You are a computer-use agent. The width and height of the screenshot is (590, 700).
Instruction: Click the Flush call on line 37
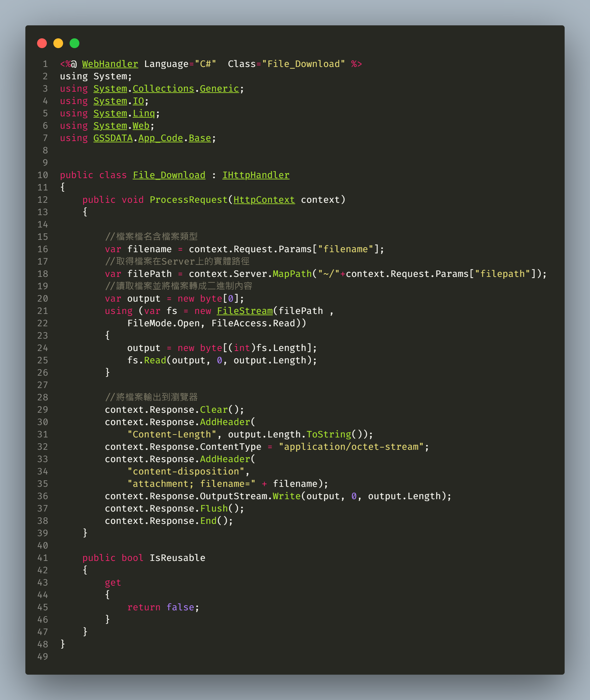coord(214,509)
